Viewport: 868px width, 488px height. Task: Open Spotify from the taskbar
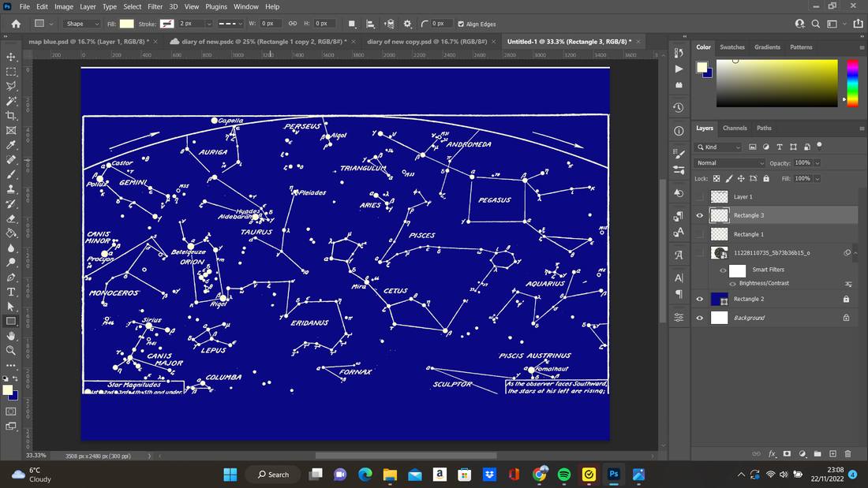click(564, 474)
